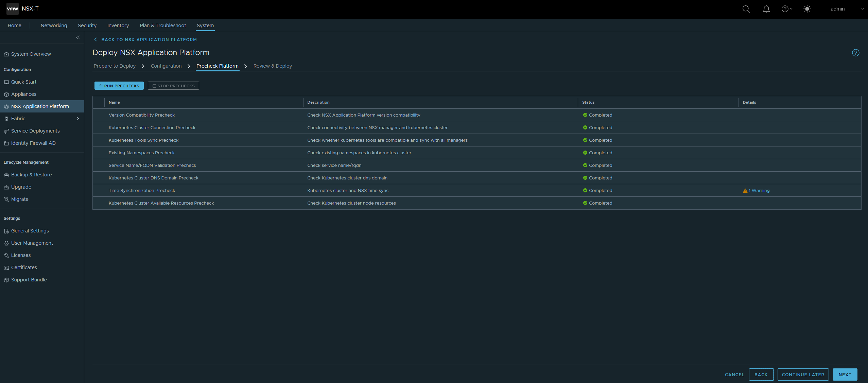This screenshot has width=868, height=383.
Task: Click Run Prechecks button
Action: [x=119, y=86]
